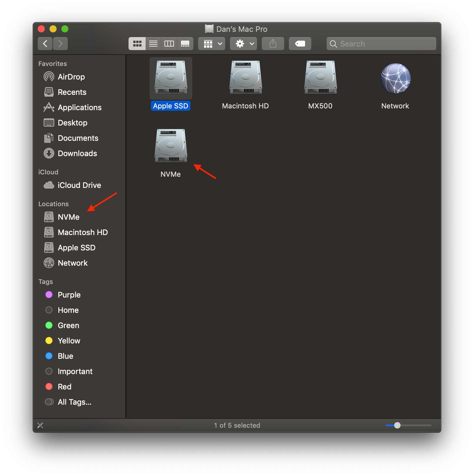The width and height of the screenshot is (474, 476).
Task: Open AirDrop in the sidebar
Action: pyautogui.click(x=80, y=77)
